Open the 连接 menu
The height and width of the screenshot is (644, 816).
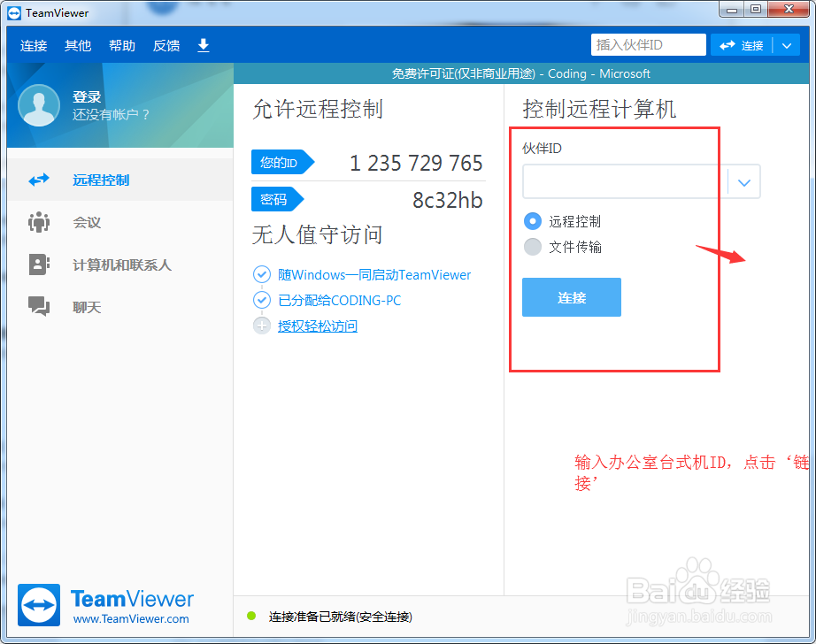[34, 46]
